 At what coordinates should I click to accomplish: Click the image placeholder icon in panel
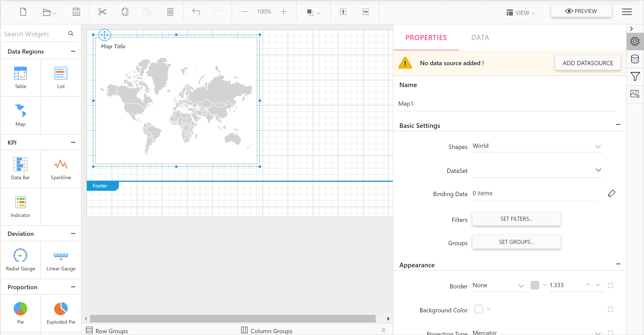point(635,93)
